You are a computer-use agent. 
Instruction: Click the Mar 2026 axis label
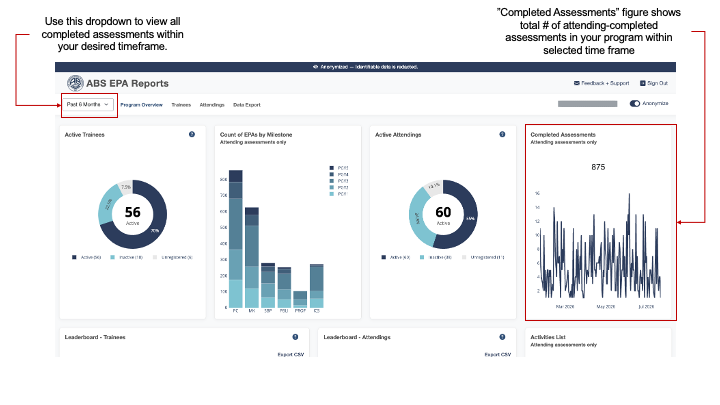click(x=565, y=307)
